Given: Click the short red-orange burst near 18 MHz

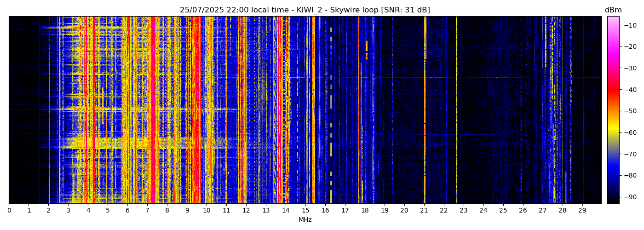Looking at the screenshot, I should (367, 51).
